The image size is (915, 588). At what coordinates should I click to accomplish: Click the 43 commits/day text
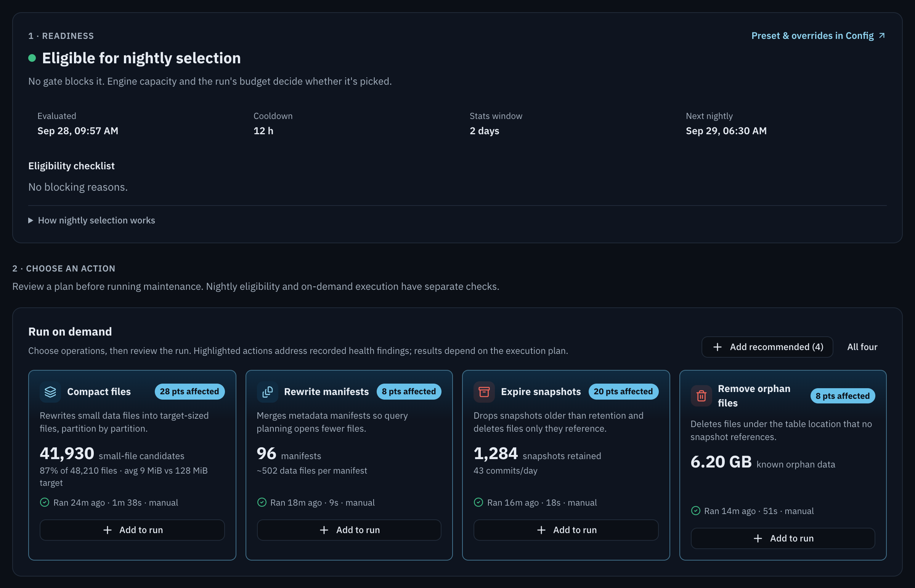[506, 471]
